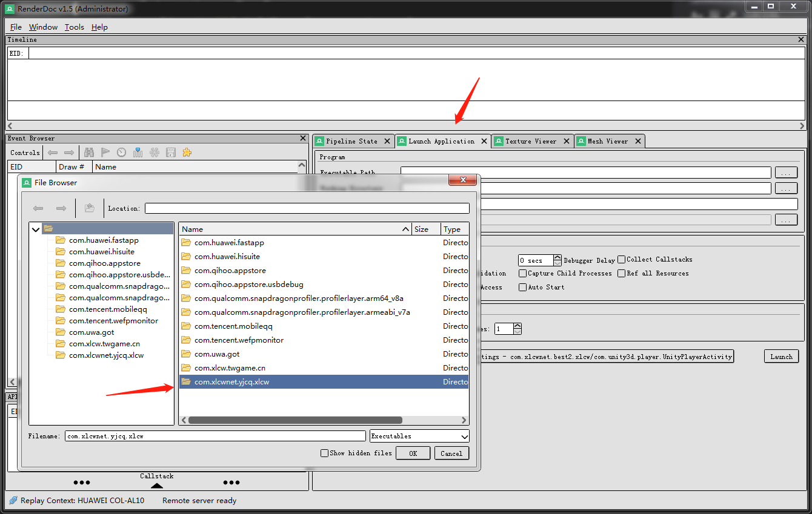The width and height of the screenshot is (812, 514).
Task: Check the Capture Child Processes option
Action: (x=522, y=273)
